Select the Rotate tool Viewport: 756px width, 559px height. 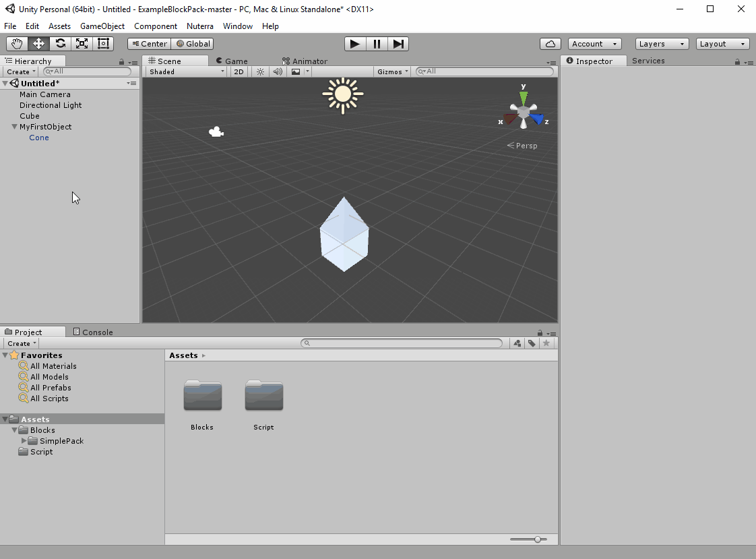(x=60, y=44)
